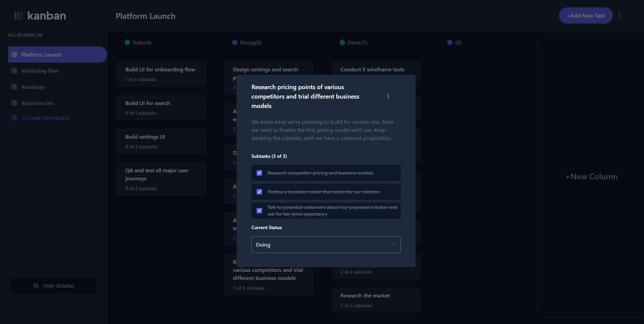Open the Build UI for search task card
The height and width of the screenshot is (324, 644).
pos(161,107)
